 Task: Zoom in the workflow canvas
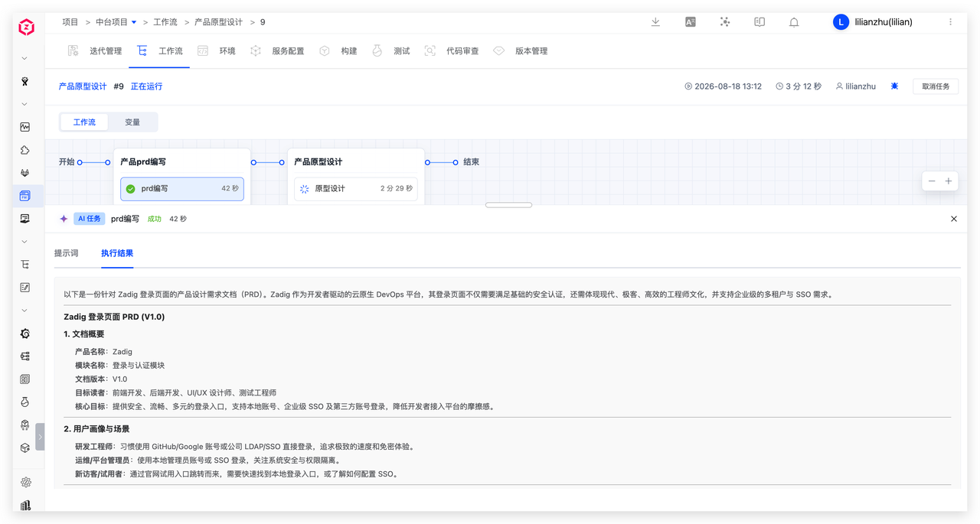(949, 181)
